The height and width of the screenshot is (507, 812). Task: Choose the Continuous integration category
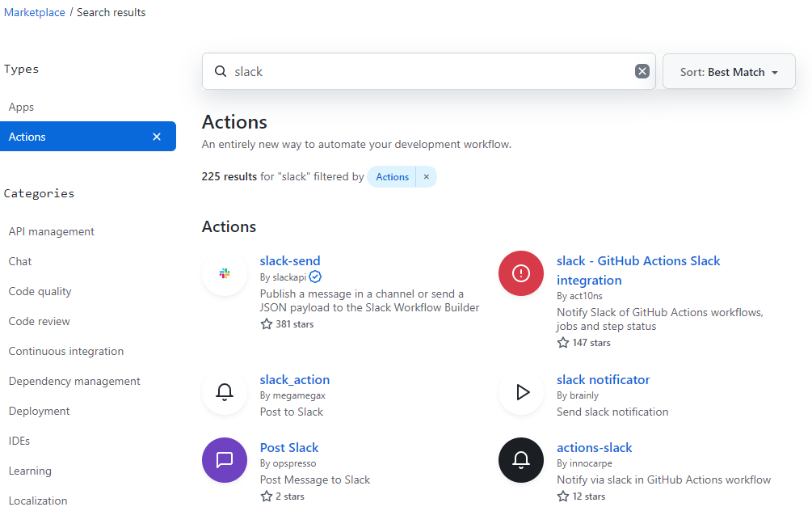click(66, 352)
